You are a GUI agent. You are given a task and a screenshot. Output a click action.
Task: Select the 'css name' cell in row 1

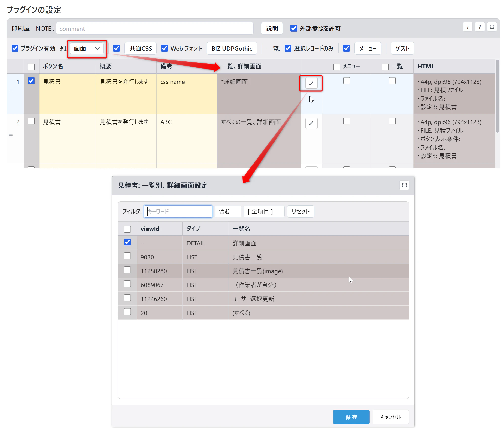tap(187, 94)
